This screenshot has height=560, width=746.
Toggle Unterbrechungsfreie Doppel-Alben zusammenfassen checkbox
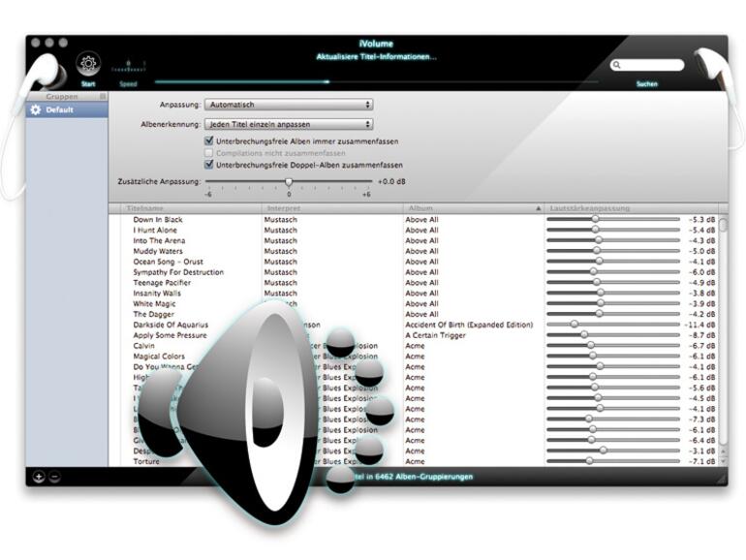click(208, 165)
